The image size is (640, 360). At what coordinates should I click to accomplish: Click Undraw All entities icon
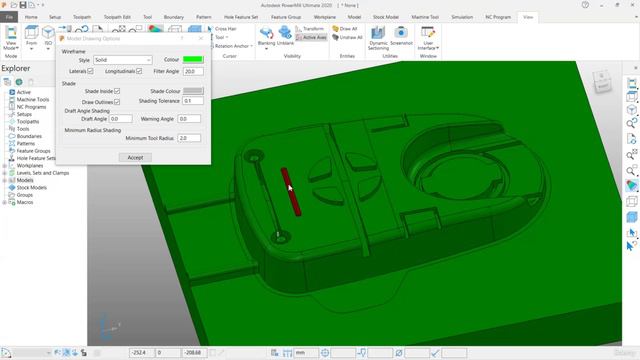(347, 37)
